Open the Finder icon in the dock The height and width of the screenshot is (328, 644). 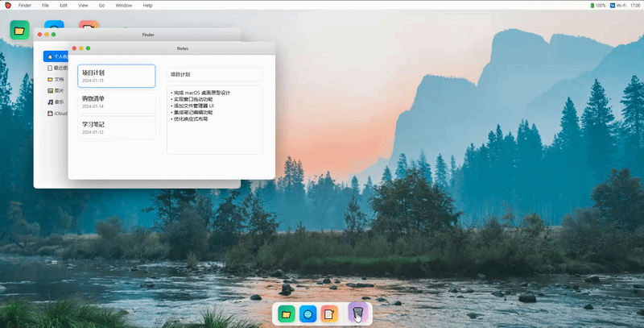pyautogui.click(x=285, y=313)
